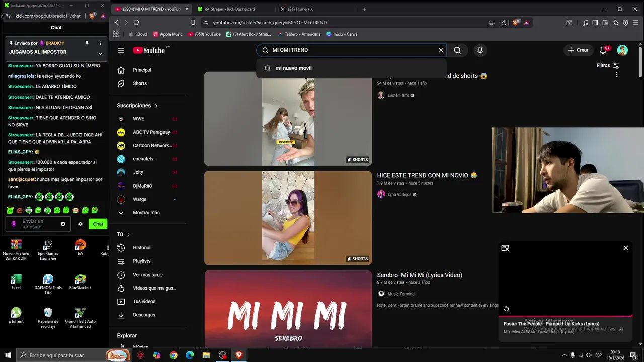The height and width of the screenshot is (362, 644).
Task: Open the Brave Rewards triangle icon
Action: click(x=526, y=23)
